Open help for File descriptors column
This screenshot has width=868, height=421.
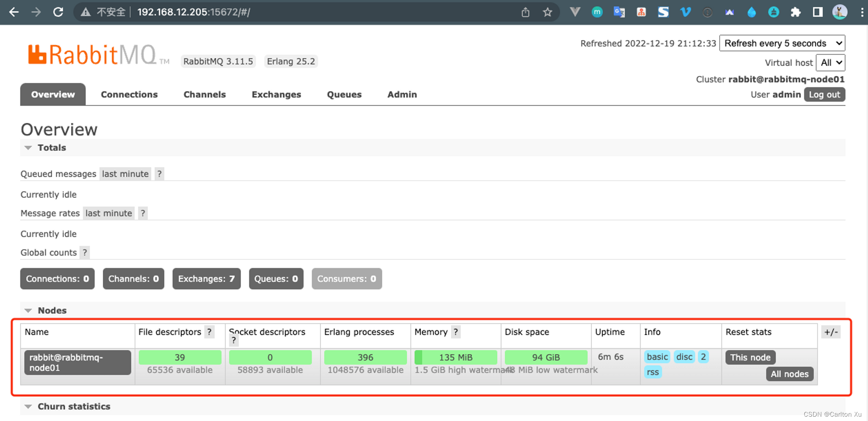point(209,332)
